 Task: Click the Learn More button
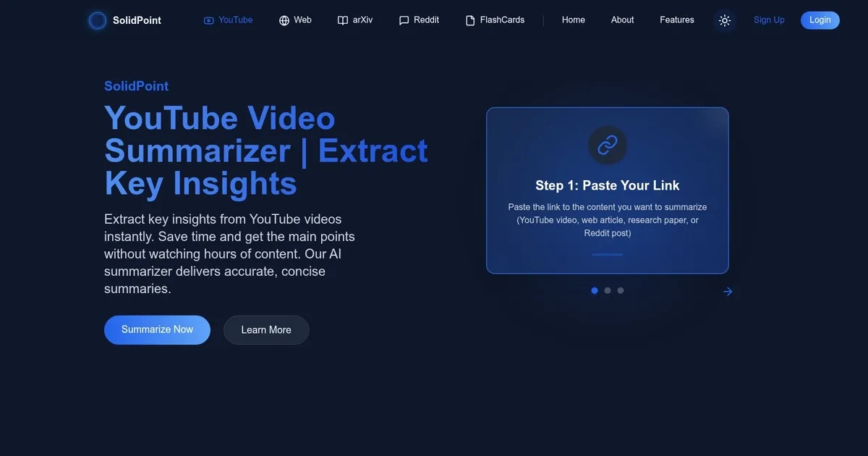[266, 330]
